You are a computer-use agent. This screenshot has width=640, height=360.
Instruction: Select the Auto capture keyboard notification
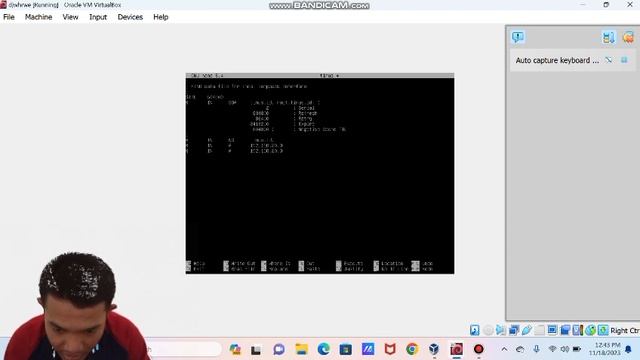point(558,60)
